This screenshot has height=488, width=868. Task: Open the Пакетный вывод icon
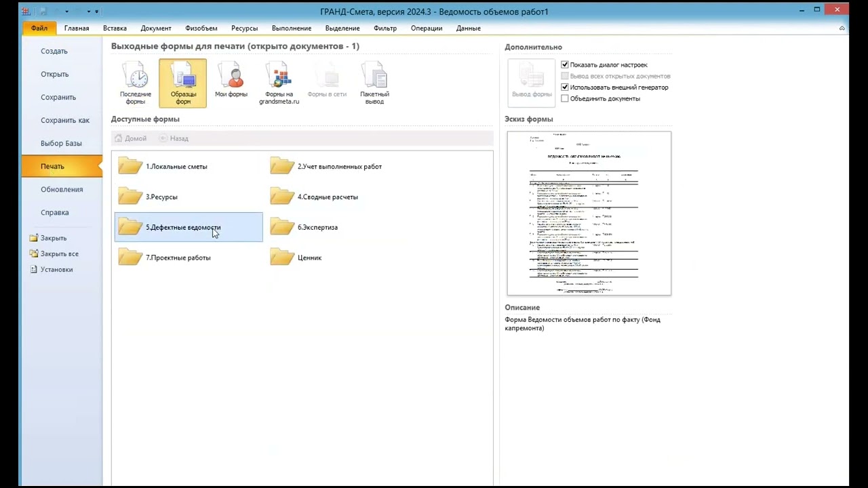tap(374, 83)
